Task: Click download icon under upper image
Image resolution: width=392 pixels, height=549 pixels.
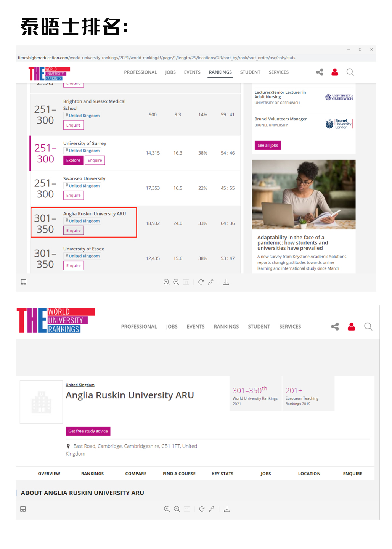Action: [x=226, y=282]
